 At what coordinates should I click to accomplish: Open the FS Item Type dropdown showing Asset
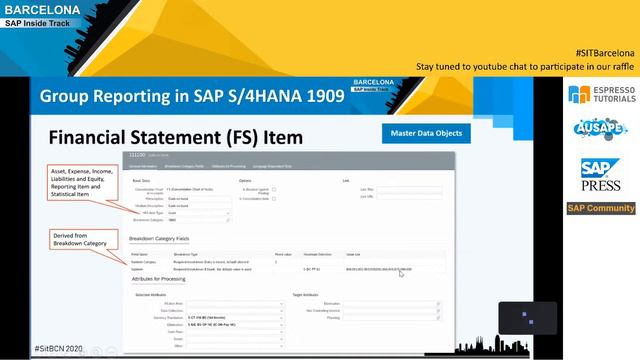(x=199, y=213)
